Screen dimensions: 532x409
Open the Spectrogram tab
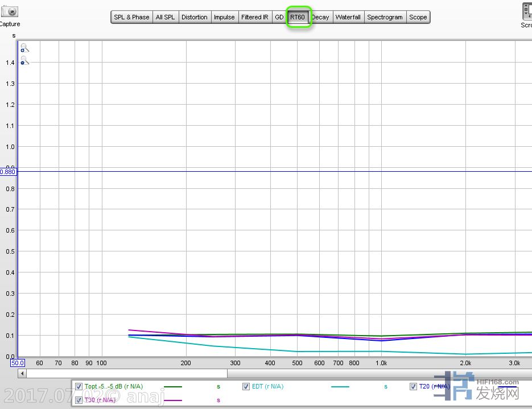pos(385,17)
